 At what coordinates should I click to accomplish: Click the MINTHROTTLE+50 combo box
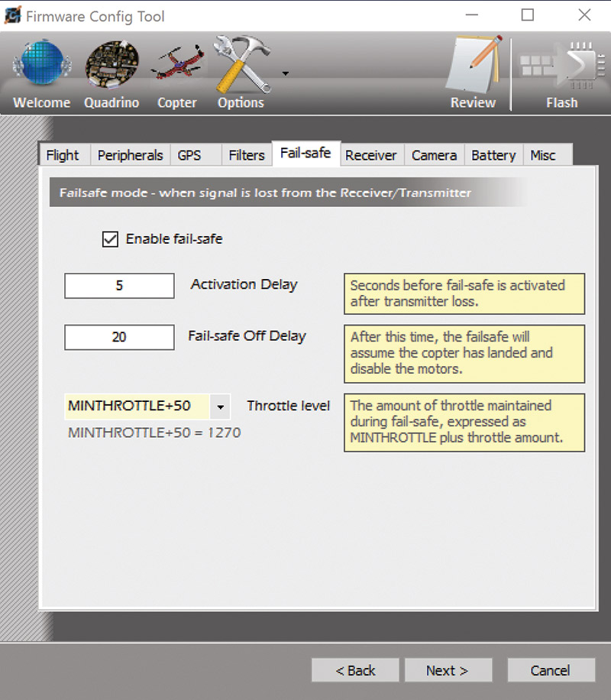(x=147, y=407)
